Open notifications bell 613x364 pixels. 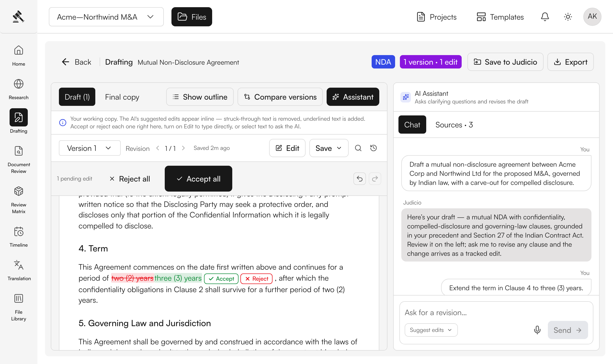pos(545,17)
